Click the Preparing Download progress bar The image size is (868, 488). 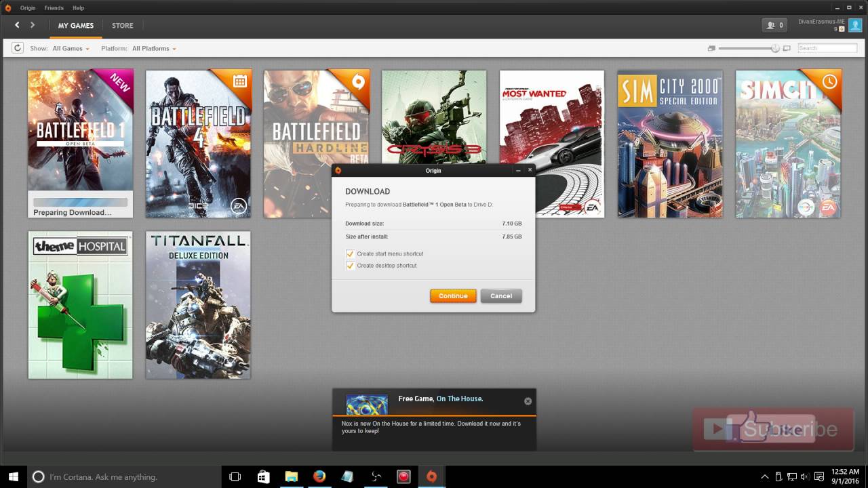[x=80, y=202]
